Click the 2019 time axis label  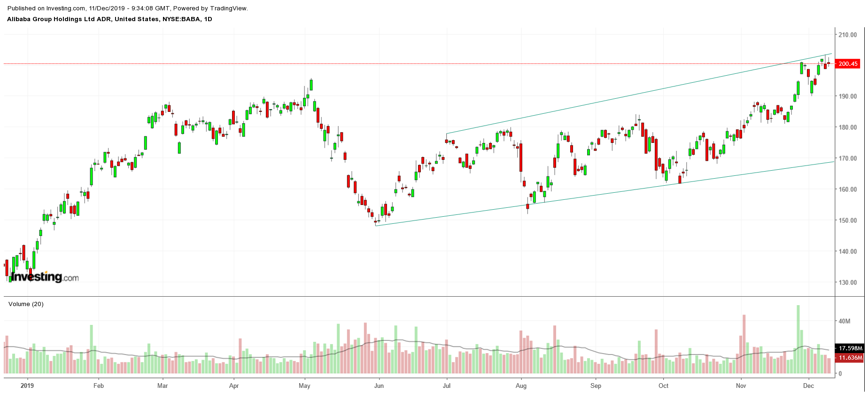28,386
